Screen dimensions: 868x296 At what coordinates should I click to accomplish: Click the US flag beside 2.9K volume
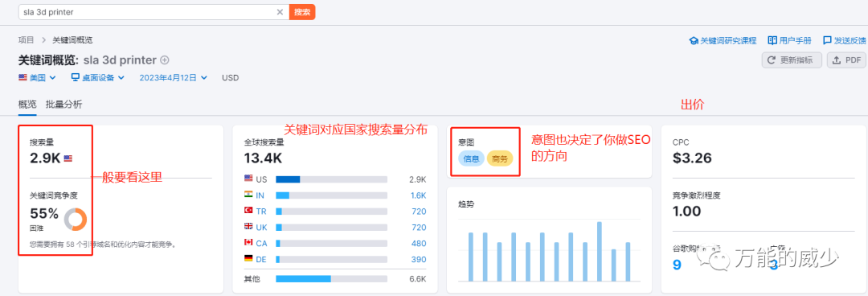tap(68, 158)
